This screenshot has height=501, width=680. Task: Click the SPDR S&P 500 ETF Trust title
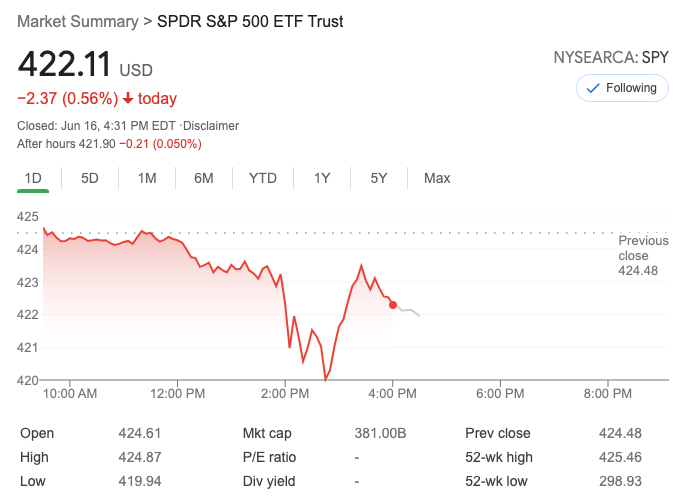pyautogui.click(x=250, y=21)
